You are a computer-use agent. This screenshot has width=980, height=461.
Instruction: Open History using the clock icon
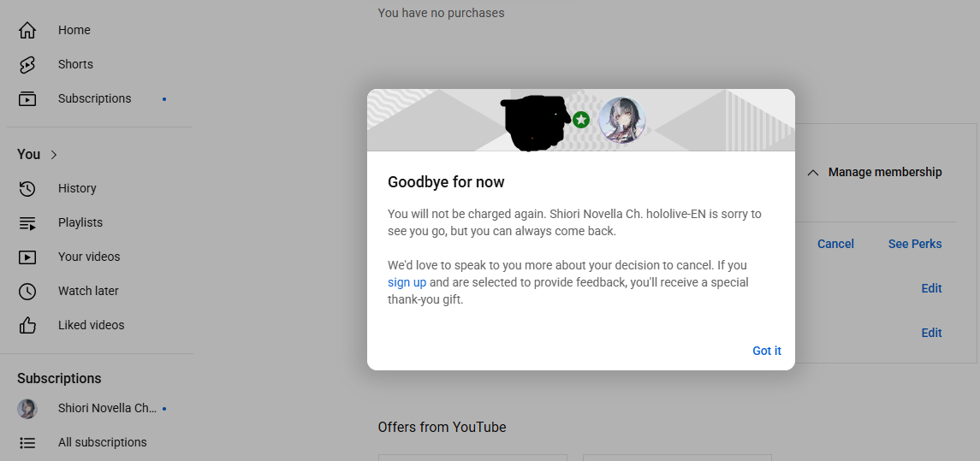27,189
